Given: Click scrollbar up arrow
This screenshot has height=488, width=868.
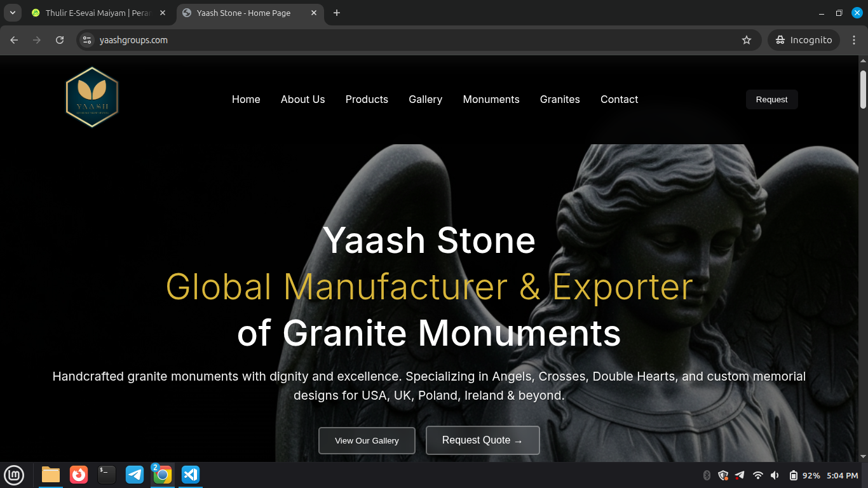Looking at the screenshot, I should pos(863,60).
